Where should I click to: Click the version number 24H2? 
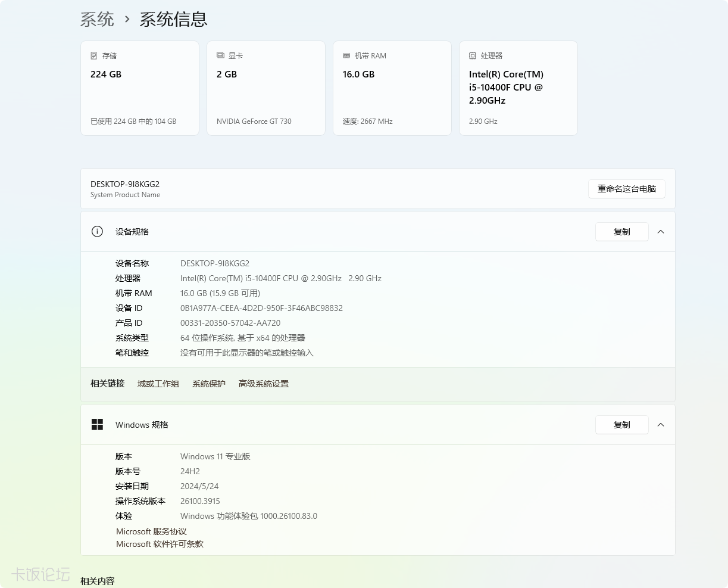(190, 471)
